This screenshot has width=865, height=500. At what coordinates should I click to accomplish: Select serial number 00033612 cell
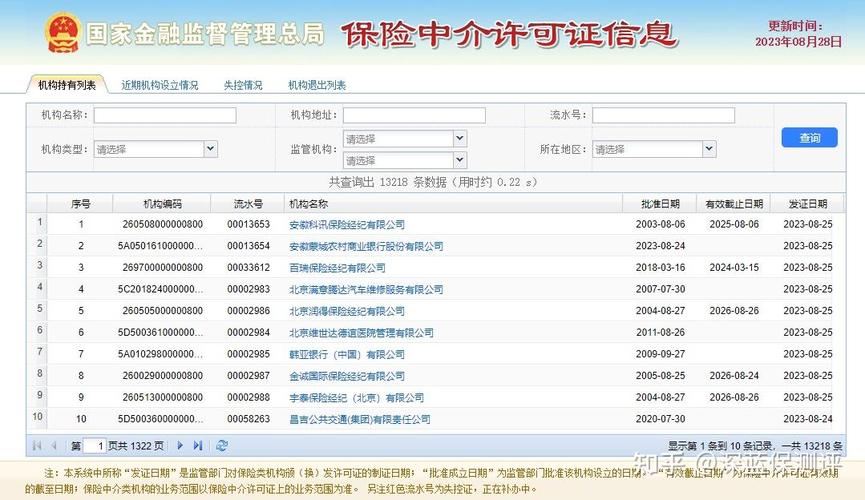248,267
